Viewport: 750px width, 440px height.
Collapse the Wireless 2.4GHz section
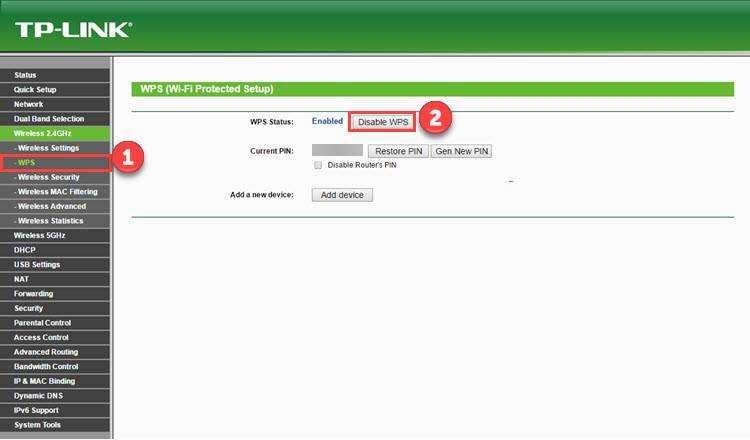(55, 133)
